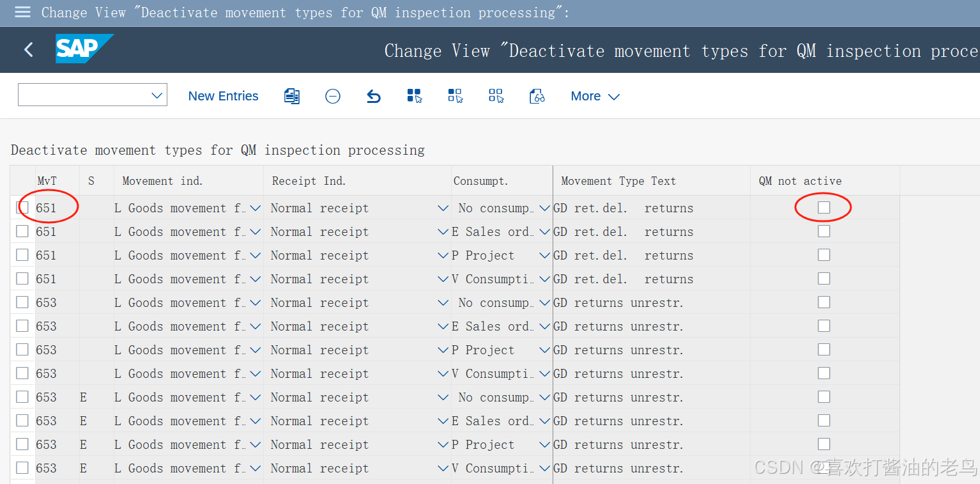The image size is (980, 484).
Task: Open the More menu
Action: click(x=594, y=96)
